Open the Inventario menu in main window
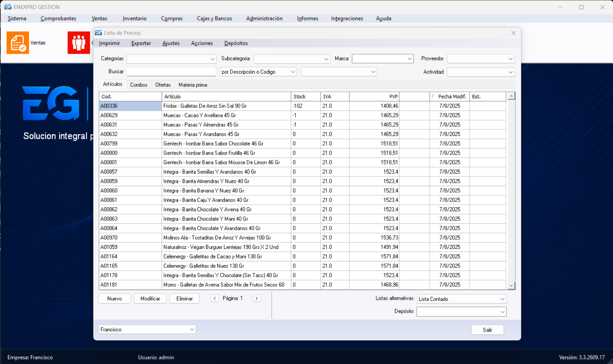Image resolution: width=613 pixels, height=364 pixels. [135, 19]
